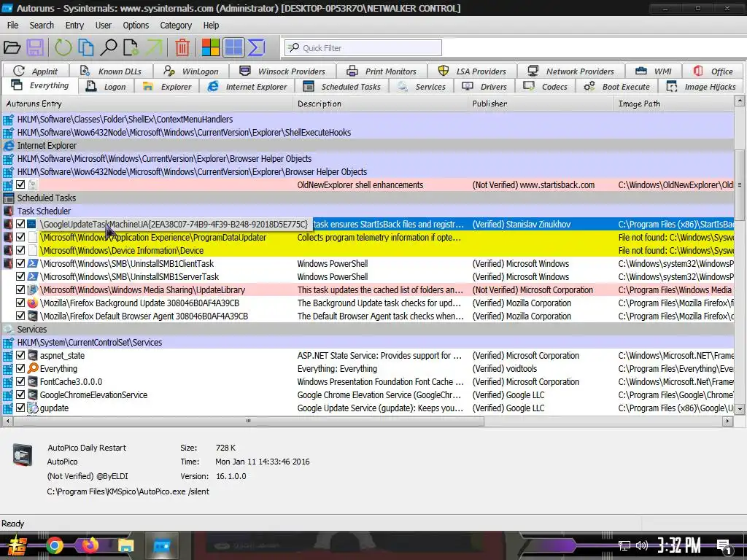This screenshot has height=560, width=747.
Task: Disable the GoogleChromeElevationService checkbox
Action: (x=20, y=394)
